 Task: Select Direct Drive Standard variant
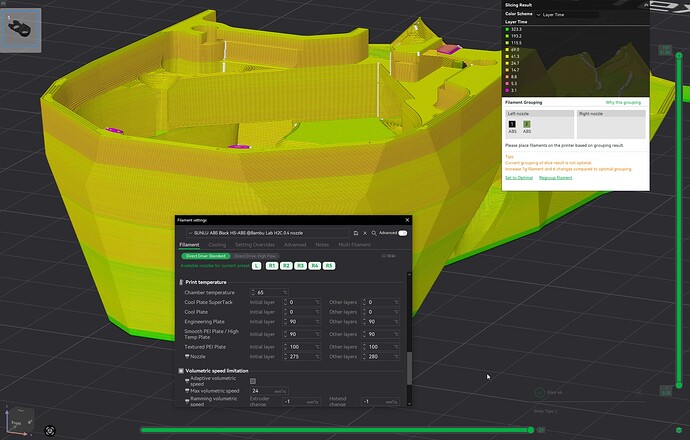[206, 256]
